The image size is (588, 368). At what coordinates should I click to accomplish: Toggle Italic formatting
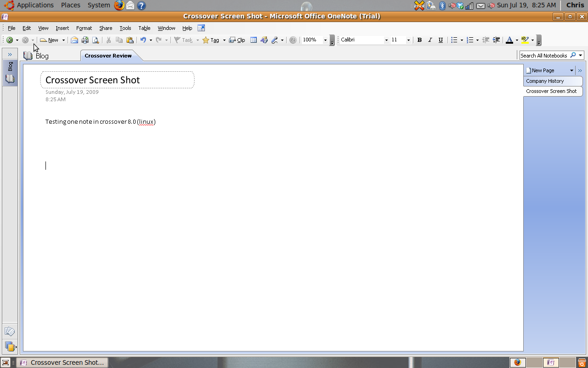coord(430,40)
